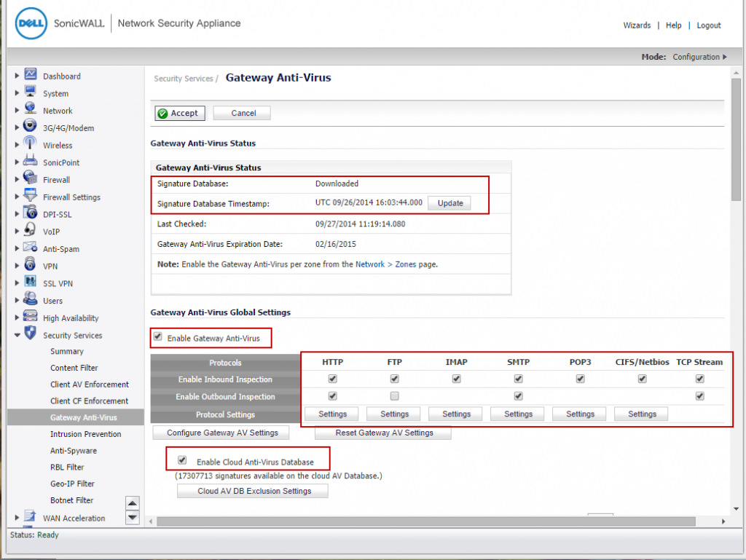
Task: Open the Geo-IP Filter page
Action: (72, 484)
